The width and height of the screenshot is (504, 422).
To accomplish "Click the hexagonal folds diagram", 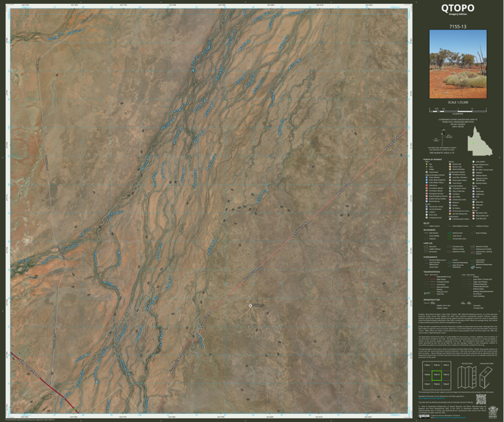I will 486,377.
